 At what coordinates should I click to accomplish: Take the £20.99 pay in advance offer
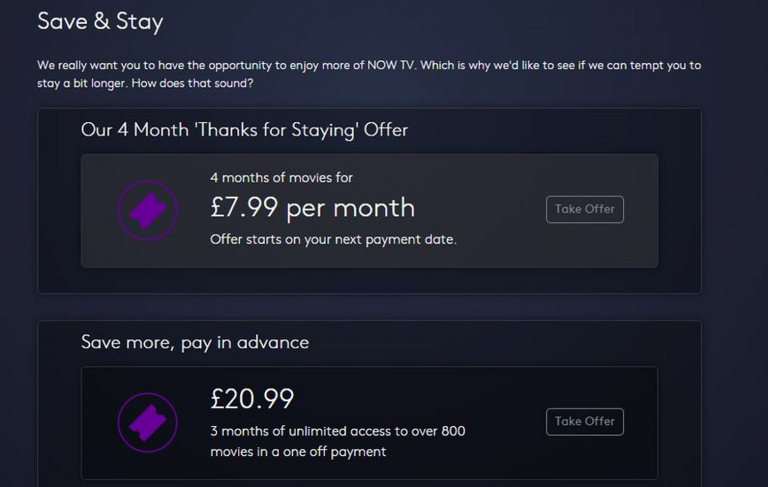point(585,421)
